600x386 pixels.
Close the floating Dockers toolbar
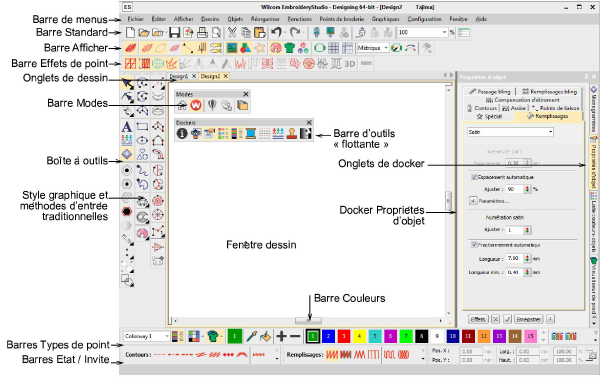tap(309, 122)
